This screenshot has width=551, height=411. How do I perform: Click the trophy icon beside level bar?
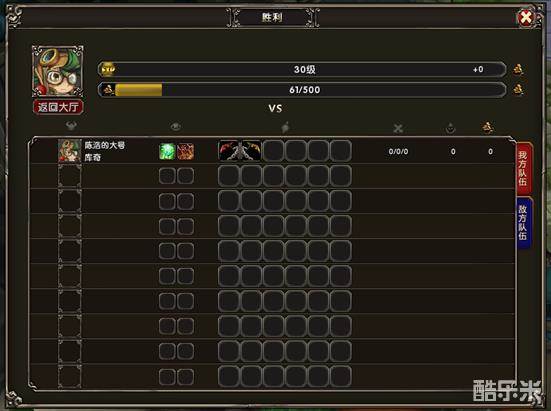coord(518,69)
